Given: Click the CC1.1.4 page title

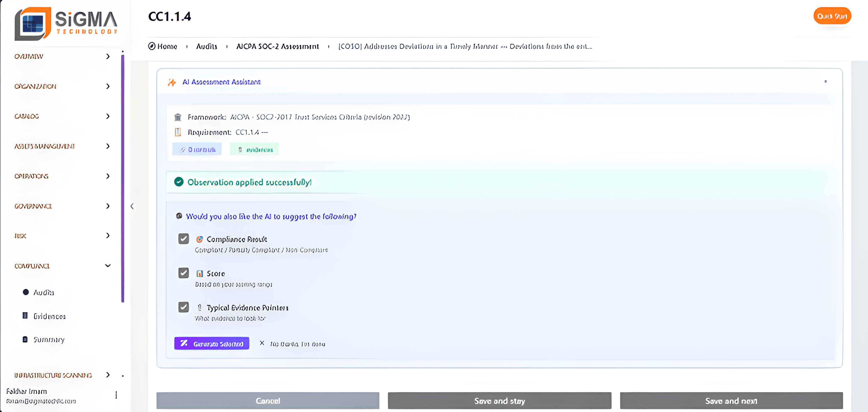Looking at the screenshot, I should coord(169,16).
